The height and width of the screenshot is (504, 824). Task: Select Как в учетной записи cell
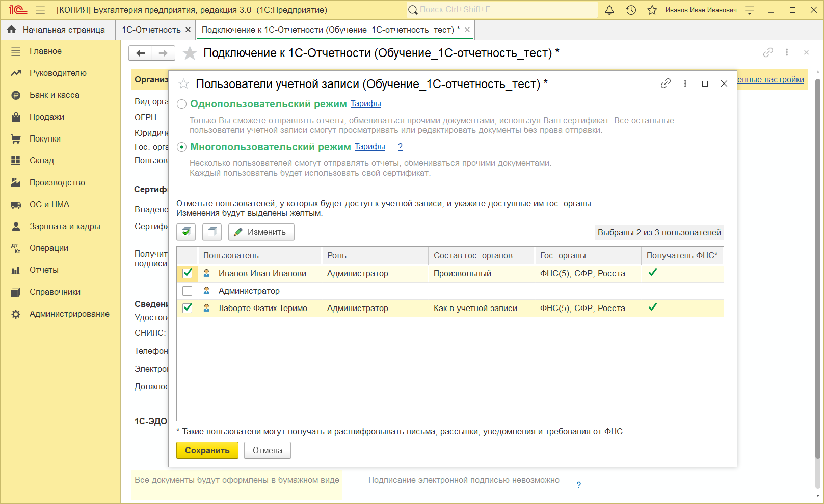coord(482,308)
